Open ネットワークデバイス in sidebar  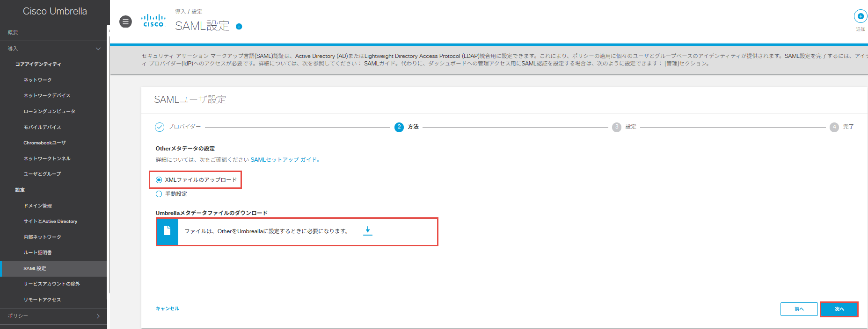point(47,95)
